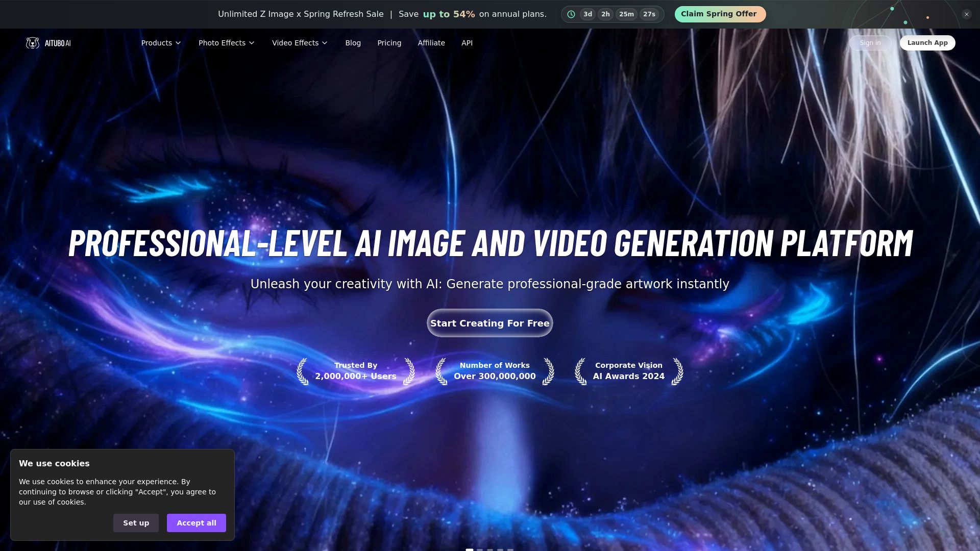Click the Sign in button
The height and width of the screenshot is (551, 980).
click(870, 43)
